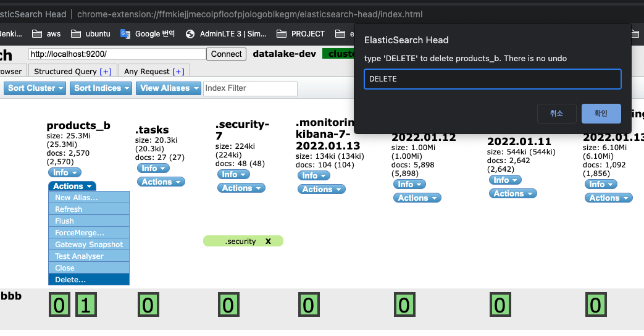The height and width of the screenshot is (336, 644).
Task: Open View Aliases dropdown
Action: [169, 88]
